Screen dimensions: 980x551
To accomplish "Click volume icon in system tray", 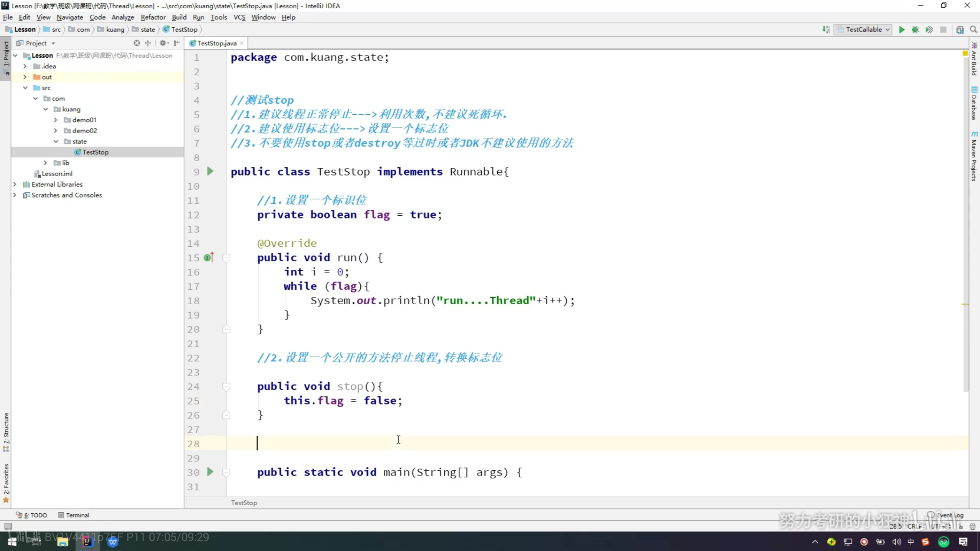I will click(x=896, y=541).
